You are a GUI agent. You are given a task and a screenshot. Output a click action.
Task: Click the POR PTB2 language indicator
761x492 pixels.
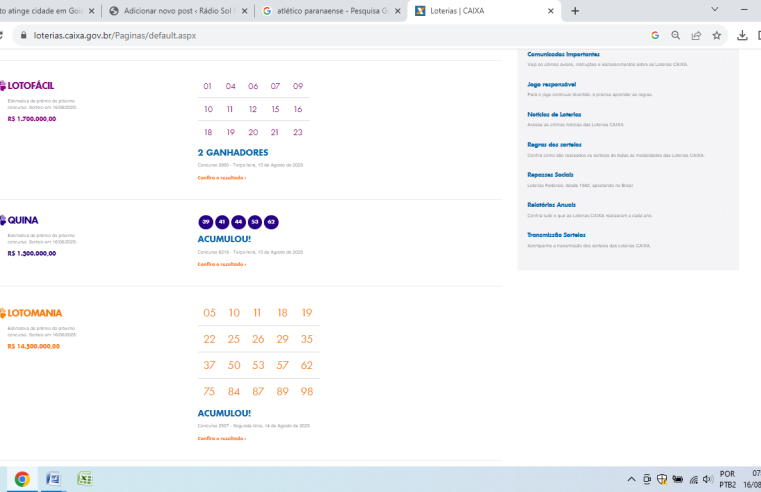point(728,479)
